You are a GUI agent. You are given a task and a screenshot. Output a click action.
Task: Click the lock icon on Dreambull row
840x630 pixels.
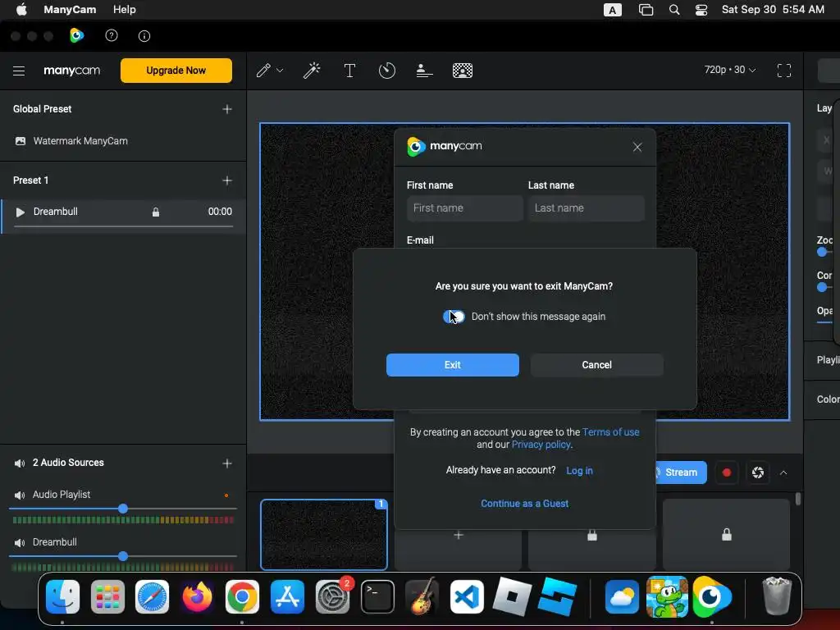(x=155, y=212)
